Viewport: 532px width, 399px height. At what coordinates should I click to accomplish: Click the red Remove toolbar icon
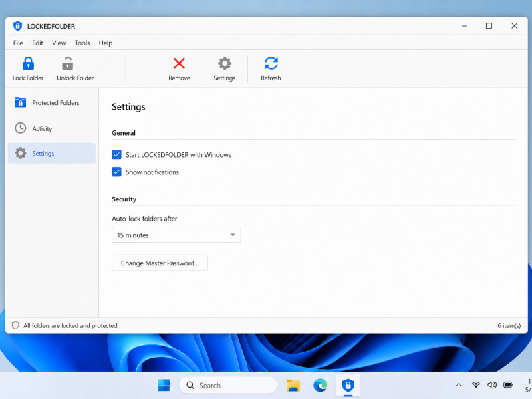[179, 63]
